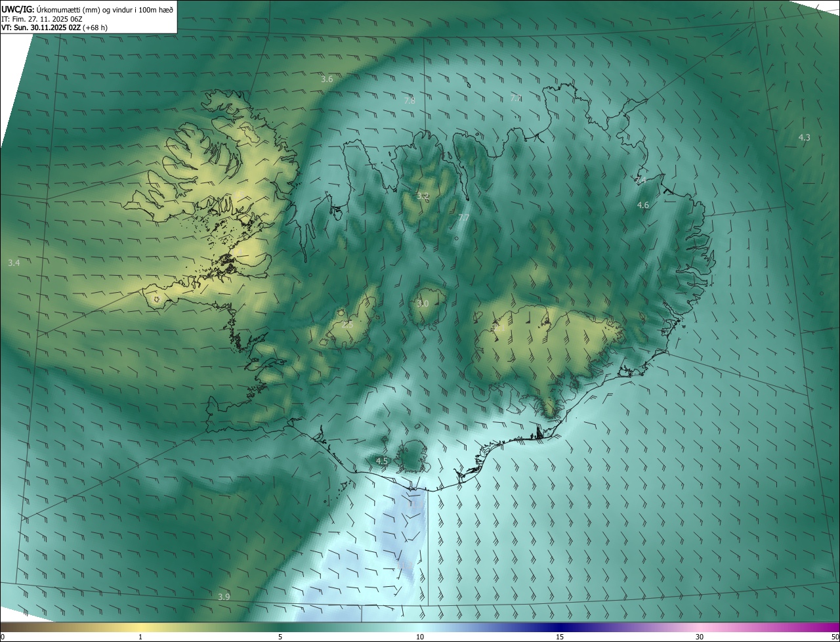Screen dimensions: 840x642
Task: Click the "3.2" value in north Iceland
Action: [x=423, y=196]
